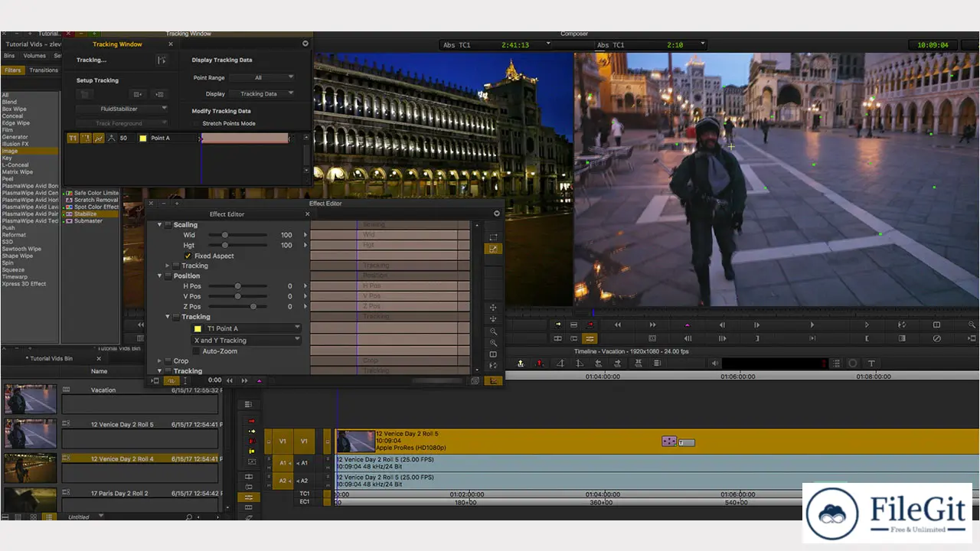980x551 pixels.
Task: Click the Rewind button in Effect Editor
Action: click(229, 380)
